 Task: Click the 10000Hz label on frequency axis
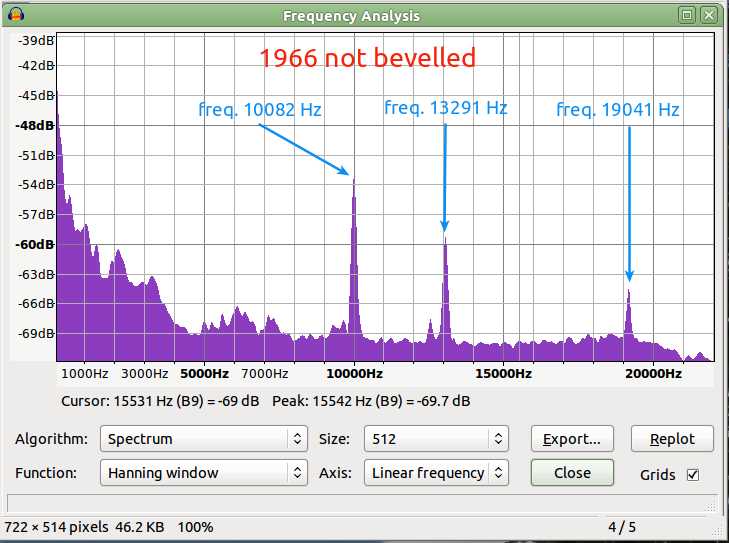[x=354, y=373]
